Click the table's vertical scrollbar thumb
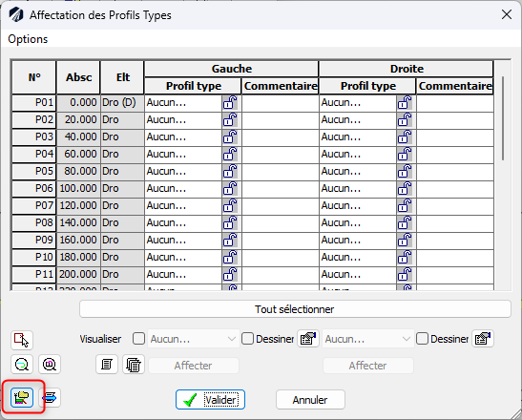This screenshot has height=420, width=522. click(x=503, y=118)
